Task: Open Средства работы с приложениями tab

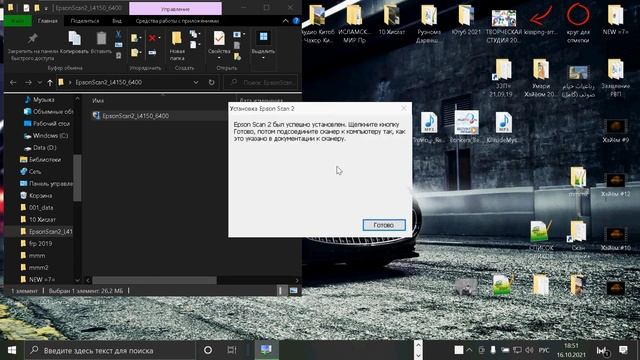Action: [177, 21]
